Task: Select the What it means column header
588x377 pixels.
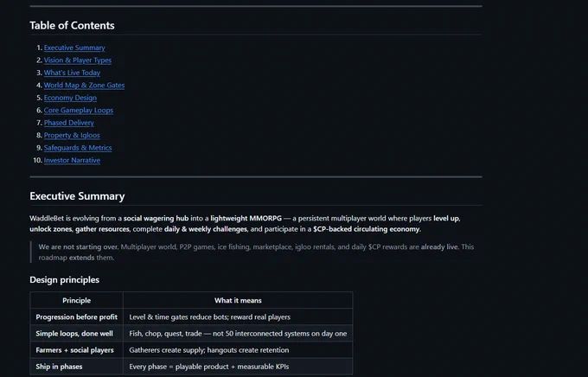Action: point(238,300)
